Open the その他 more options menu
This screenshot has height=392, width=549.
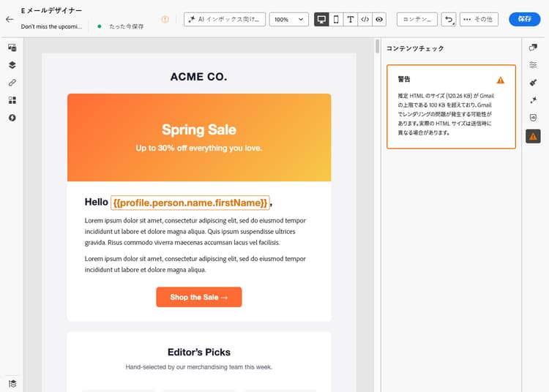pos(479,19)
